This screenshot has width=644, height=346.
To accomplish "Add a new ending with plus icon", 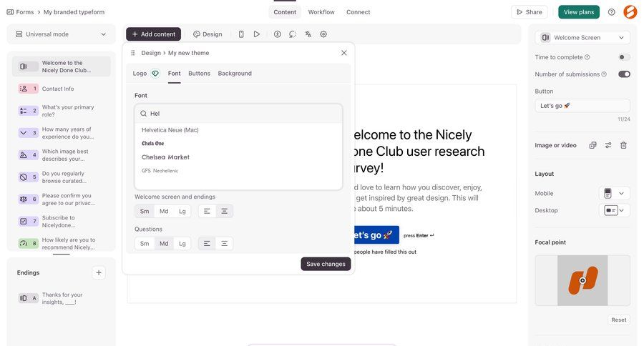I will point(99,272).
